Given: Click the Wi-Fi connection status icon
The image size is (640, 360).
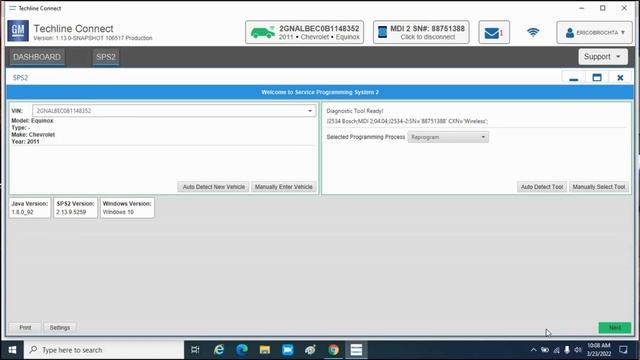Looking at the screenshot, I should coord(533,32).
